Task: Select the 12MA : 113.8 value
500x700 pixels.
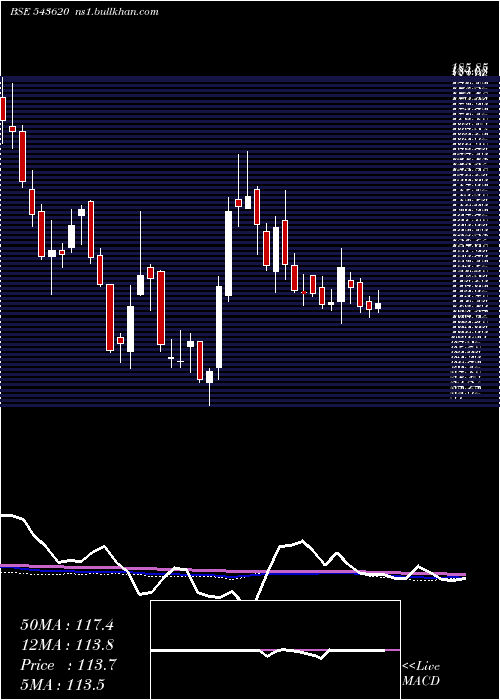Action: (x=67, y=645)
